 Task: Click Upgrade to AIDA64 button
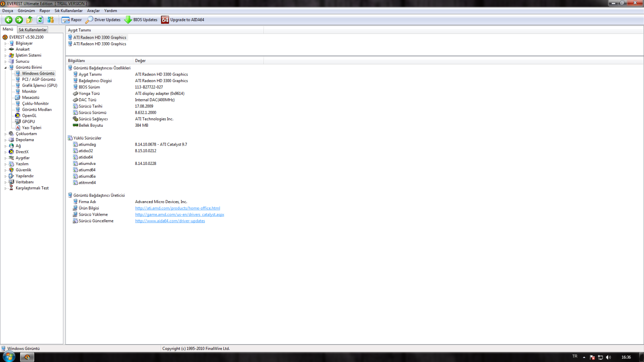[183, 20]
